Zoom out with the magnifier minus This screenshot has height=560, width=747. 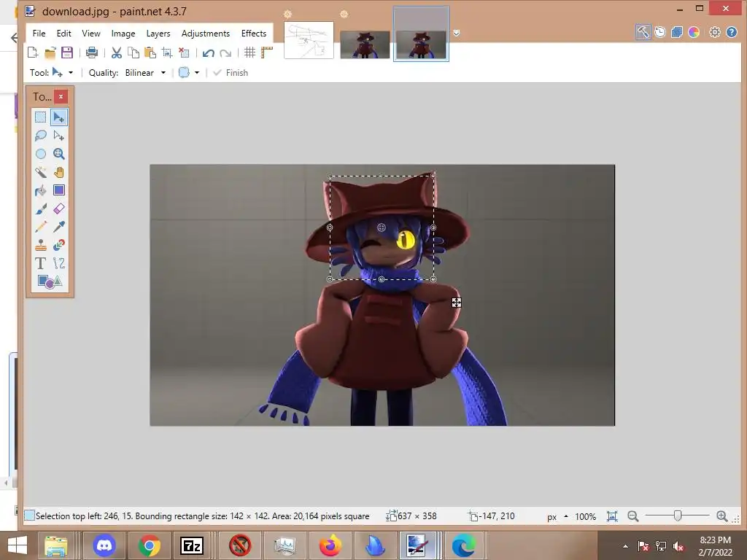click(x=632, y=516)
